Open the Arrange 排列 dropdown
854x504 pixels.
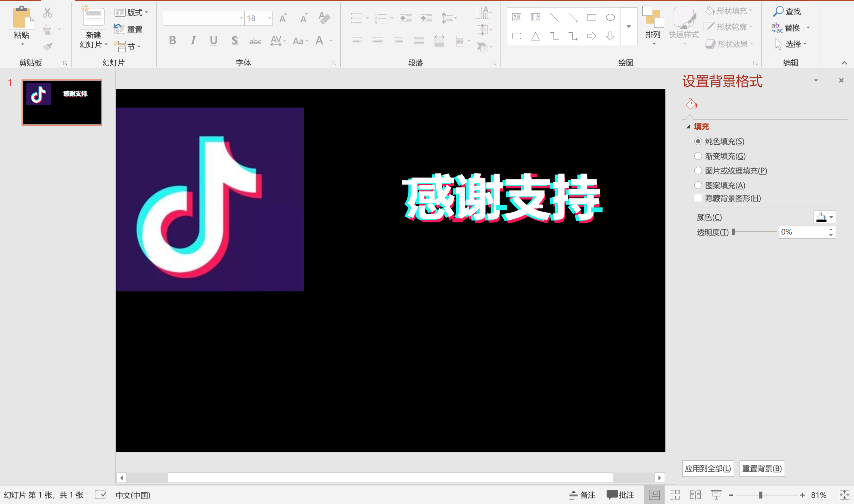click(653, 26)
